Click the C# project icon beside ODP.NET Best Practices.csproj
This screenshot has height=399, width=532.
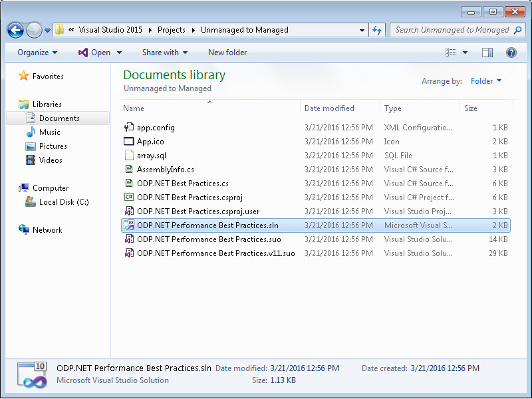128,197
